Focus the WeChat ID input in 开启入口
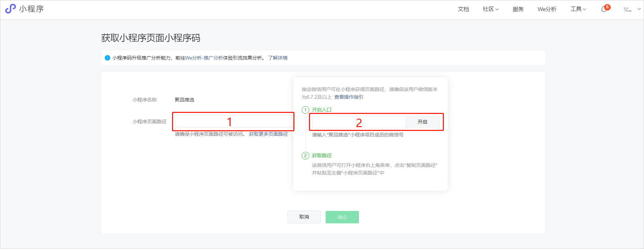644x249 pixels. 359,122
